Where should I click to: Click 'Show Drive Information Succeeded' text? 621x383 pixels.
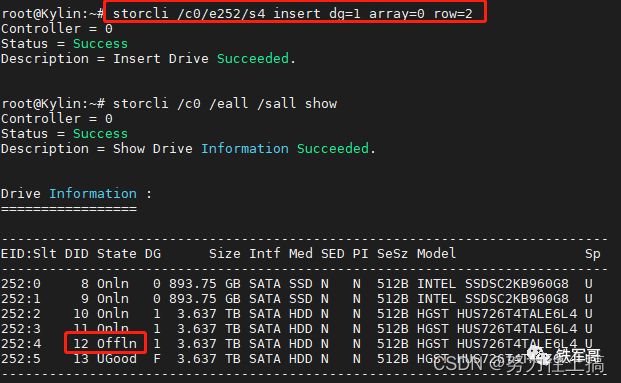click(x=244, y=149)
